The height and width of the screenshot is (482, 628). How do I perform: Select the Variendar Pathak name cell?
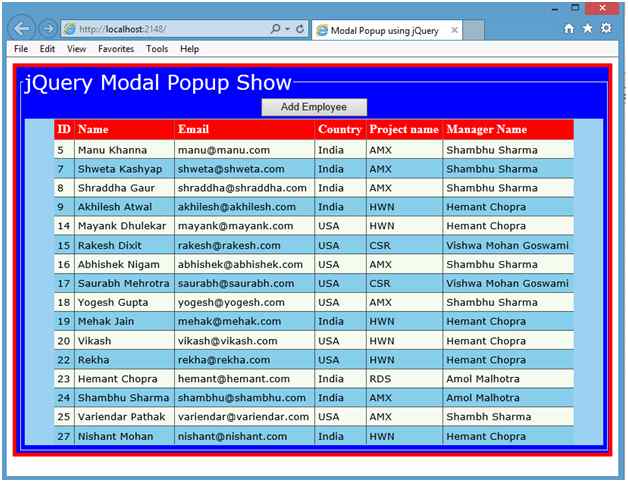coord(124,417)
